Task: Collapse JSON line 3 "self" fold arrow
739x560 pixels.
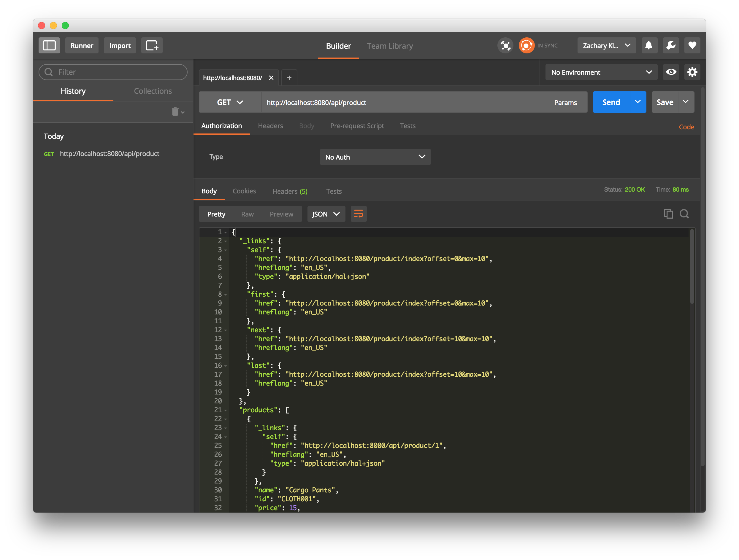Action: pyautogui.click(x=226, y=250)
